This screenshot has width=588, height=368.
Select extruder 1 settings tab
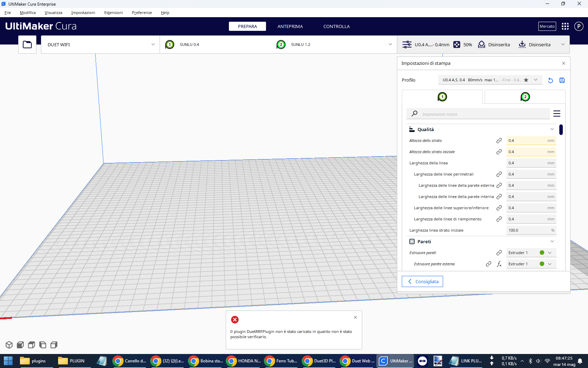[442, 97]
